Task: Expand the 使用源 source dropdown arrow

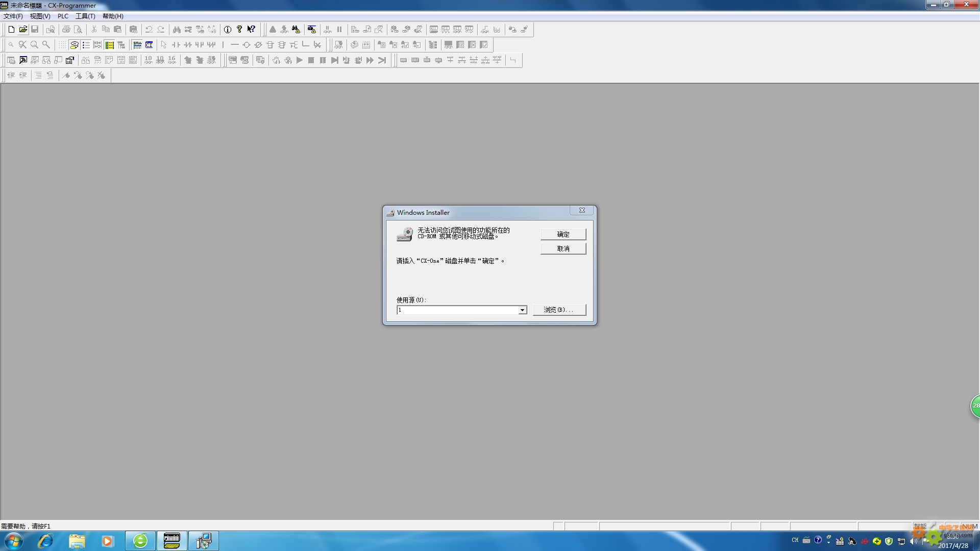Action: [x=522, y=310]
